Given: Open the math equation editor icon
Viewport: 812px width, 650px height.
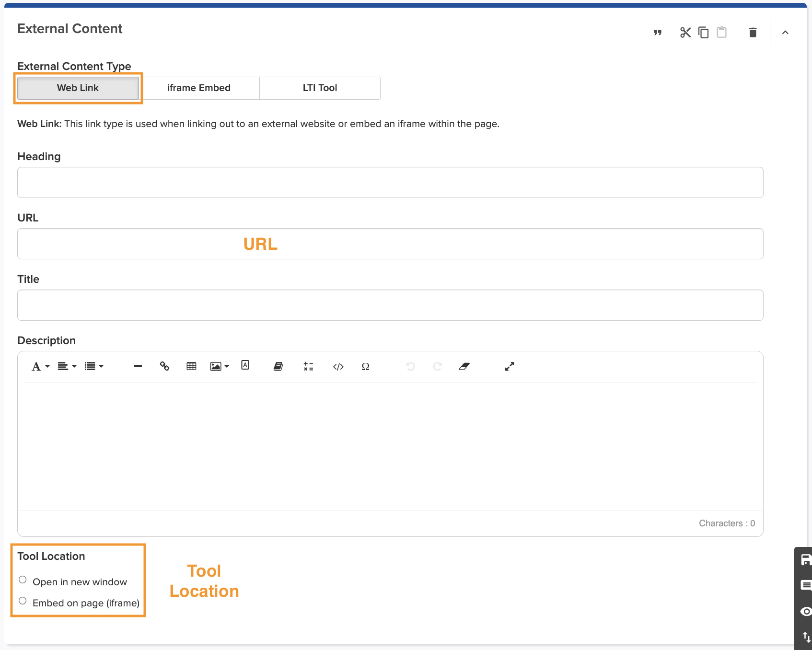Looking at the screenshot, I should [308, 367].
